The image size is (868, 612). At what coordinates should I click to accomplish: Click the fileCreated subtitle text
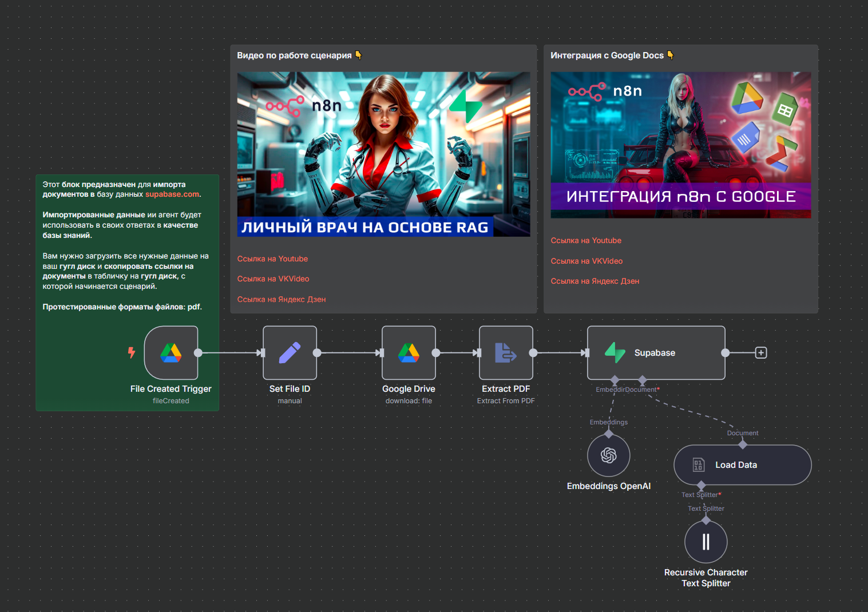click(171, 401)
